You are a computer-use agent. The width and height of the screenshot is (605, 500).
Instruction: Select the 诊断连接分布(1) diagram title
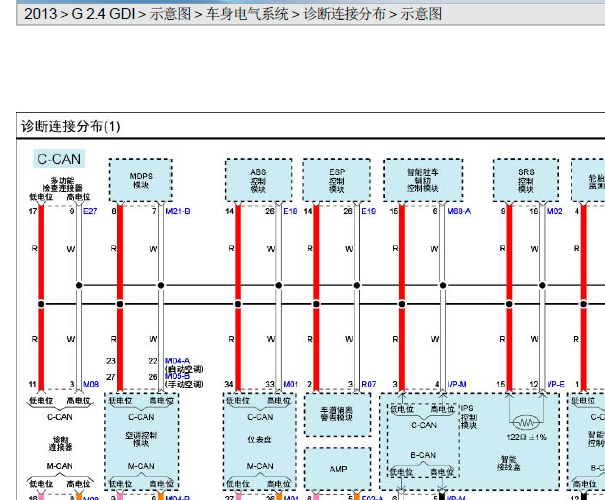tap(71, 126)
